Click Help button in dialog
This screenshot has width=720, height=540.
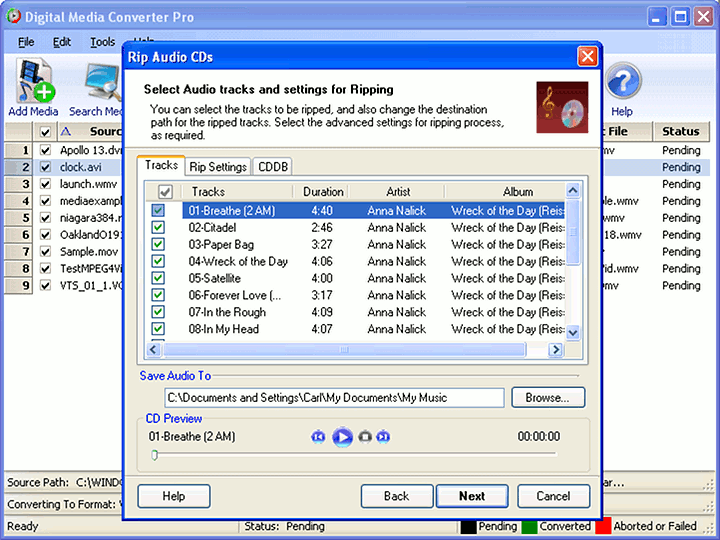pyautogui.click(x=174, y=496)
